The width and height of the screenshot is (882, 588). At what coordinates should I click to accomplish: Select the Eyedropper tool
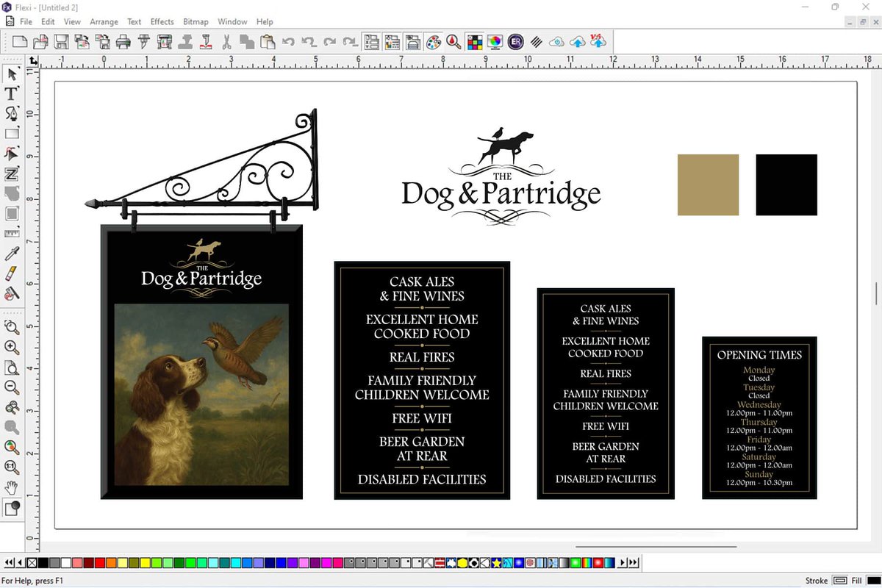pos(12,254)
